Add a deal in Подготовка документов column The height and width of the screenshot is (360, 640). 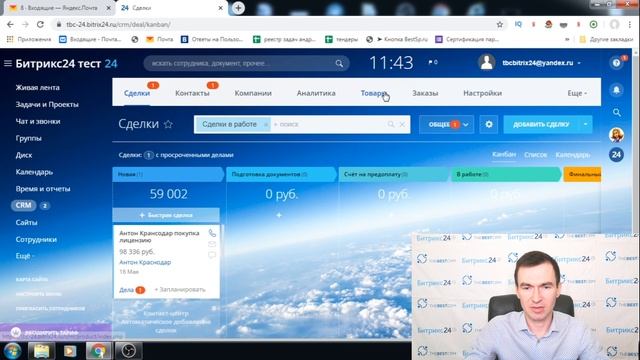click(279, 215)
